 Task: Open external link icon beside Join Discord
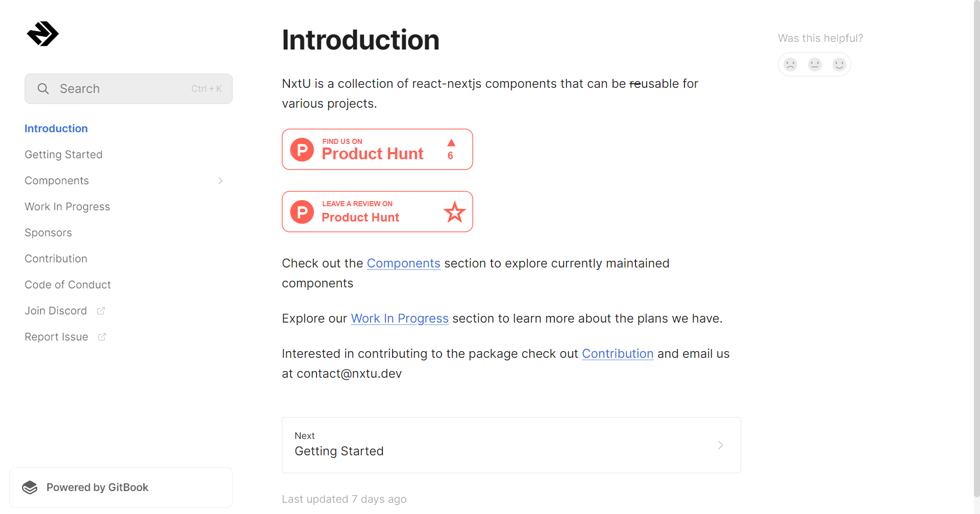tap(101, 311)
